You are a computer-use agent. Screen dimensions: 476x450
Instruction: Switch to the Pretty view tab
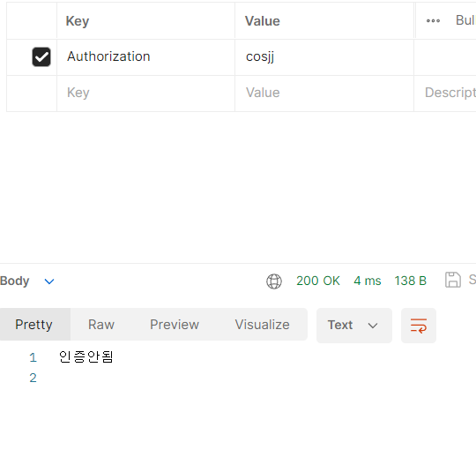(x=34, y=325)
